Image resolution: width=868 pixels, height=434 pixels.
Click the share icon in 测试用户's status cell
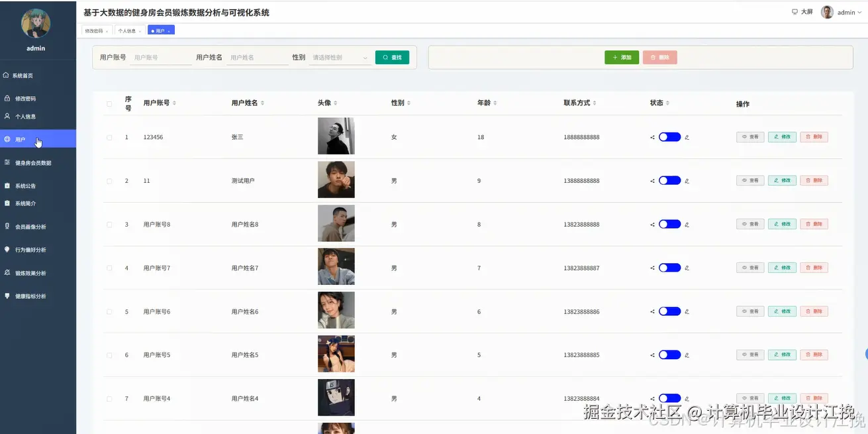[653, 180]
